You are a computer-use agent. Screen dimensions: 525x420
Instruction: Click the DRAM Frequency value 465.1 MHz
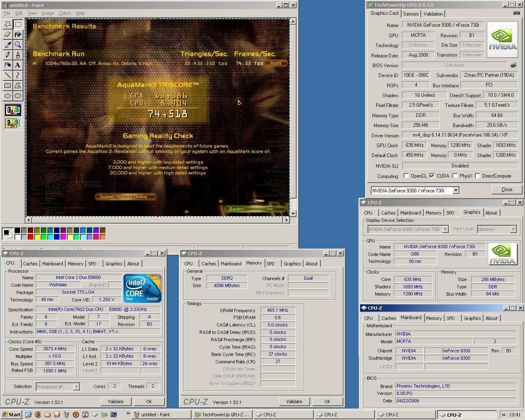tap(278, 310)
